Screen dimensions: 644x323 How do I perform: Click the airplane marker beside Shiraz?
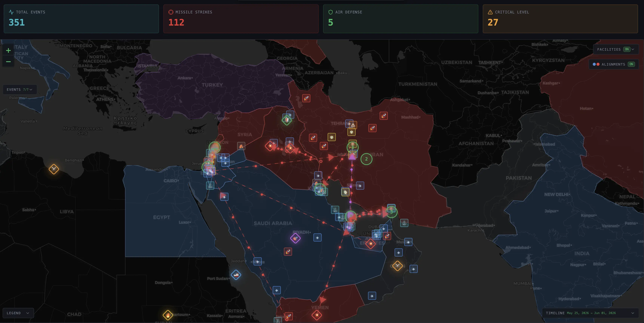pyautogui.click(x=360, y=186)
